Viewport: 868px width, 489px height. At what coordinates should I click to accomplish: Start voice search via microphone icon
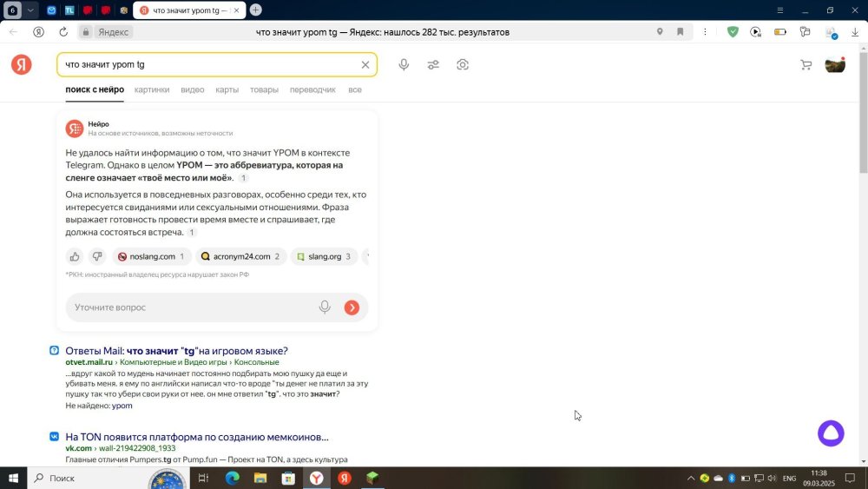404,65
